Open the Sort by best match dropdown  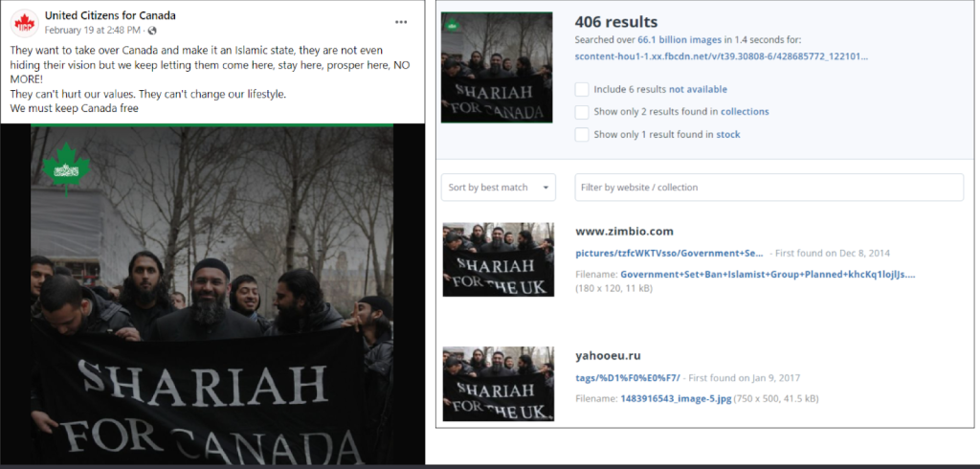point(498,188)
